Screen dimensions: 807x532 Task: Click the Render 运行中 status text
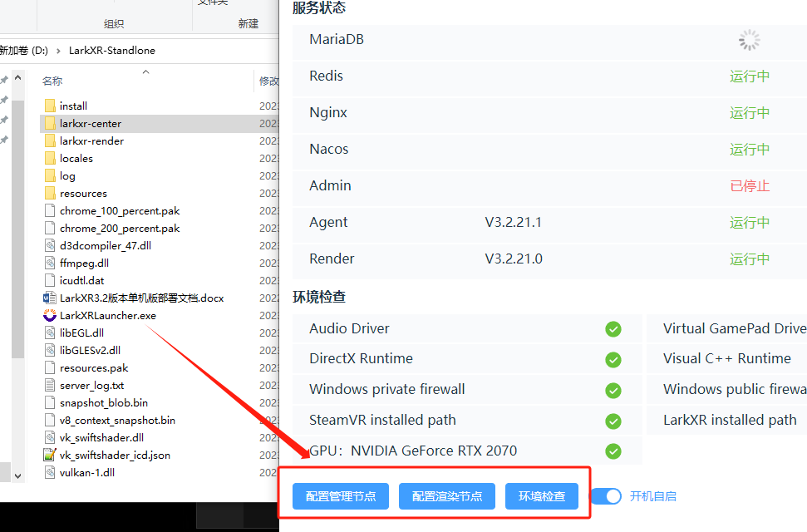[x=750, y=259]
